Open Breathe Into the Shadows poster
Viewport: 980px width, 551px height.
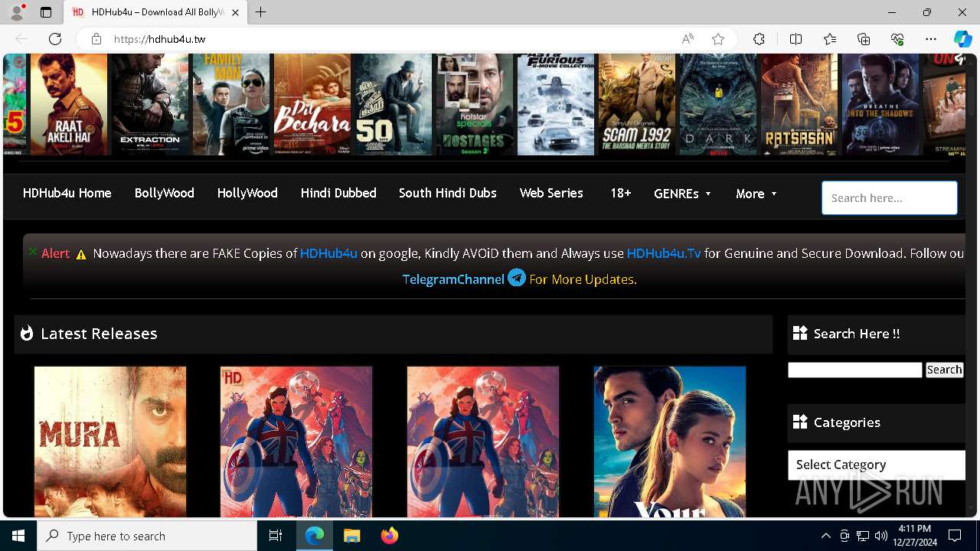tap(880, 104)
